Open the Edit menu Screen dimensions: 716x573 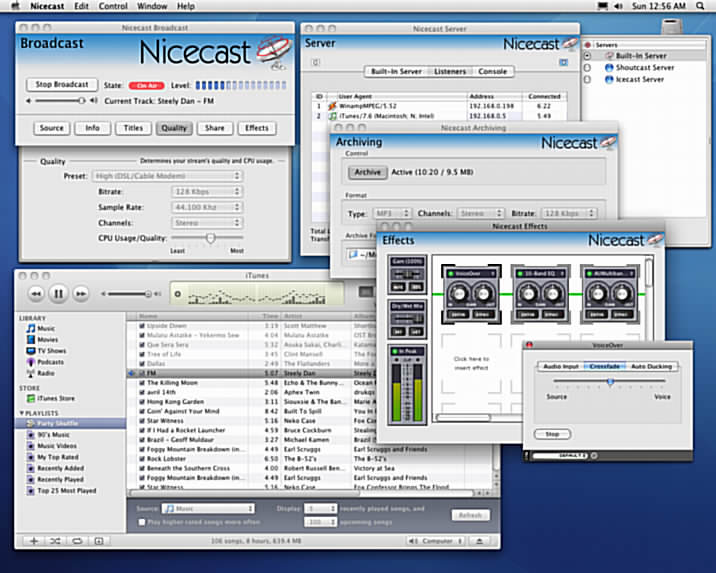pos(81,6)
